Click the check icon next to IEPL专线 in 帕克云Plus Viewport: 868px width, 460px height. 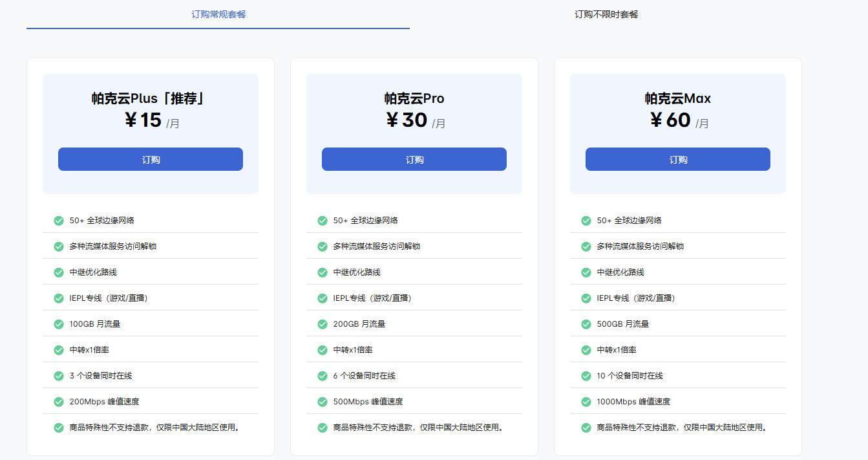point(58,298)
